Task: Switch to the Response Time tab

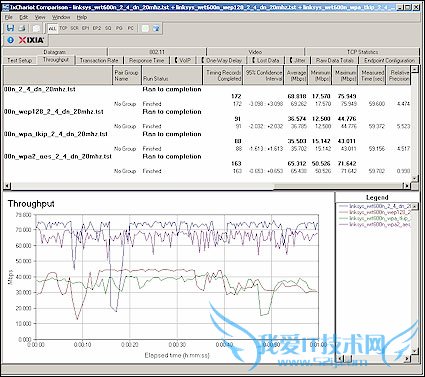Action: pos(147,60)
